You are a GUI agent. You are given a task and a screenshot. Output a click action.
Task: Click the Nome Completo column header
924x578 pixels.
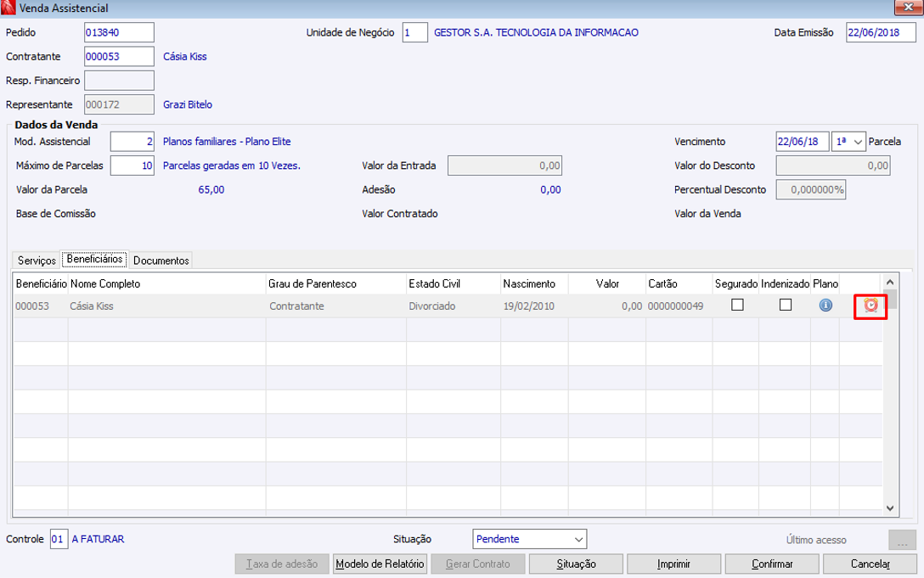point(166,284)
